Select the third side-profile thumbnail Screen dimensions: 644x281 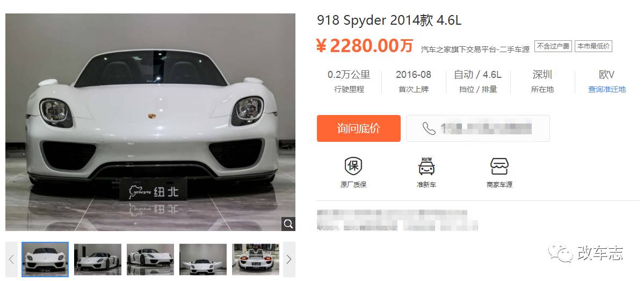tap(150, 259)
